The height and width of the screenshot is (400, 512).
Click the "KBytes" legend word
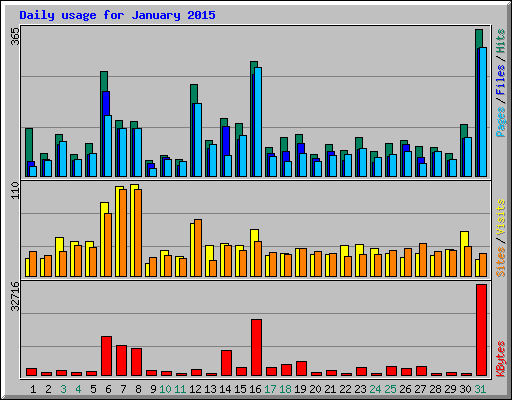coord(501,359)
